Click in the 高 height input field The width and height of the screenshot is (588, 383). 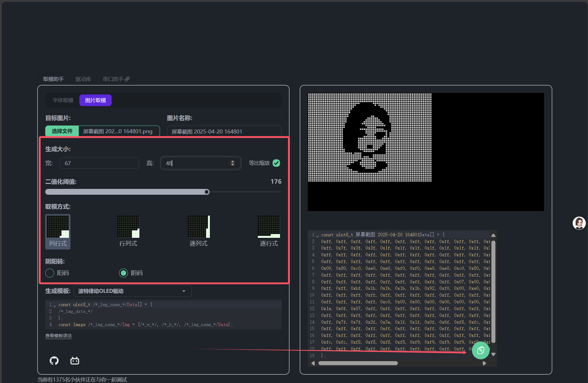coord(201,163)
